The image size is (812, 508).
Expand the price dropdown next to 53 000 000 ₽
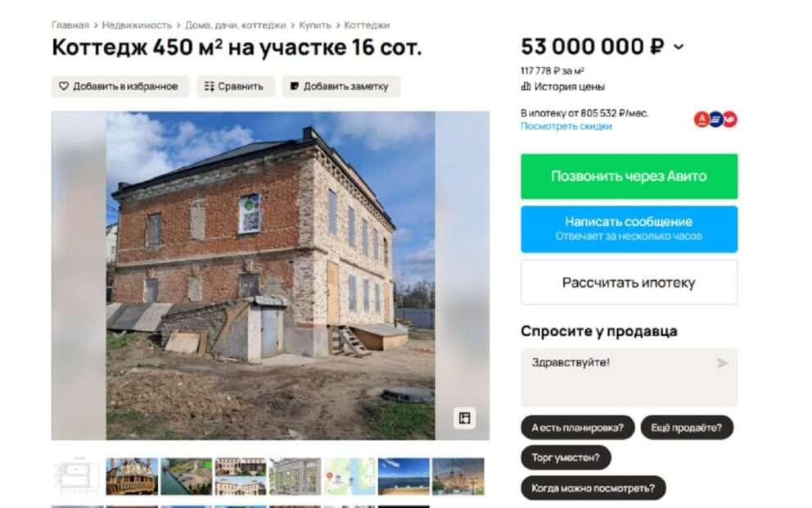pyautogui.click(x=679, y=47)
